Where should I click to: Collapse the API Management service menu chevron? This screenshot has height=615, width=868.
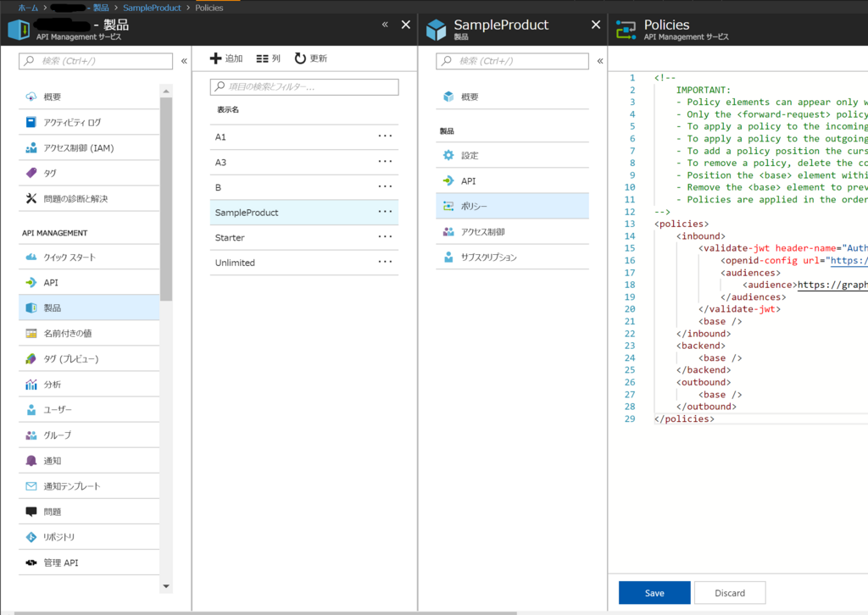click(184, 61)
